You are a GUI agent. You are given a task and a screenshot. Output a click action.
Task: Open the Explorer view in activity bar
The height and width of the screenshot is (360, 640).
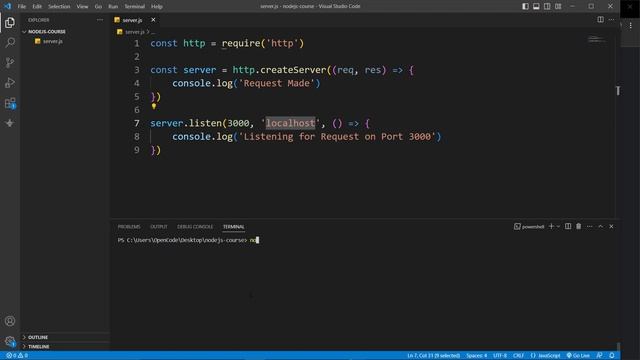pos(10,22)
